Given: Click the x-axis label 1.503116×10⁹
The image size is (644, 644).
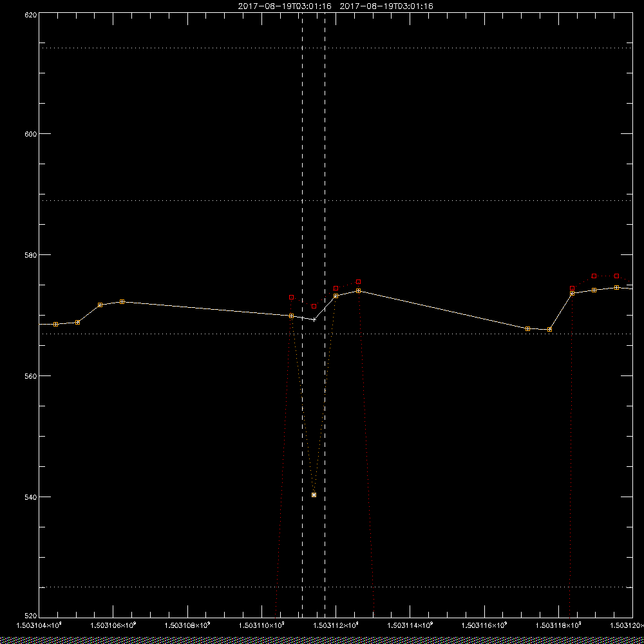Looking at the screenshot, I should coord(485,625).
